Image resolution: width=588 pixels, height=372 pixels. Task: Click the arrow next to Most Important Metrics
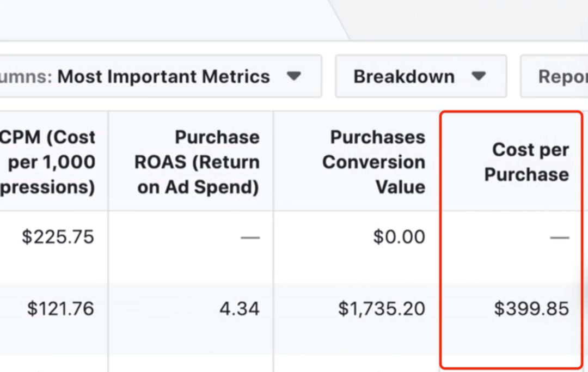pyautogui.click(x=293, y=76)
